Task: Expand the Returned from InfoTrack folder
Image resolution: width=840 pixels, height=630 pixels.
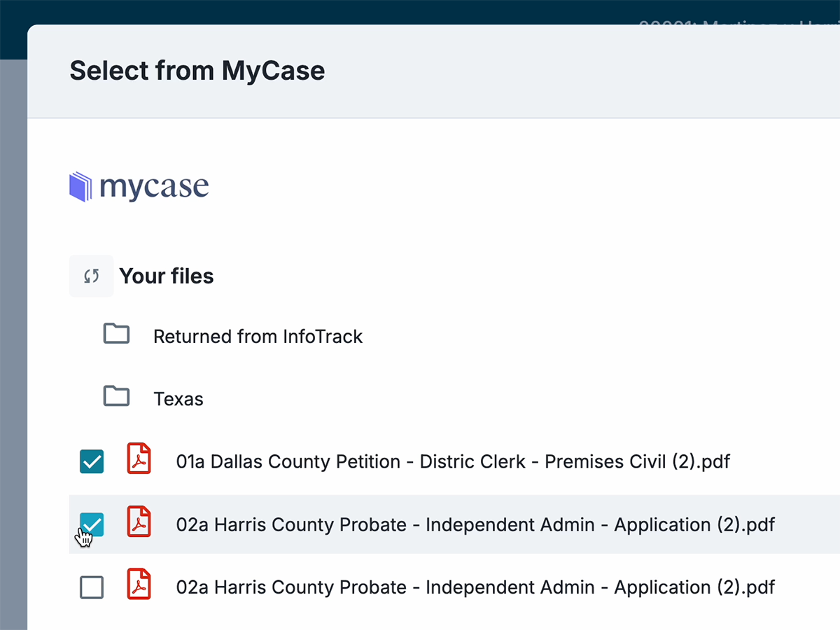Action: pyautogui.click(x=258, y=336)
